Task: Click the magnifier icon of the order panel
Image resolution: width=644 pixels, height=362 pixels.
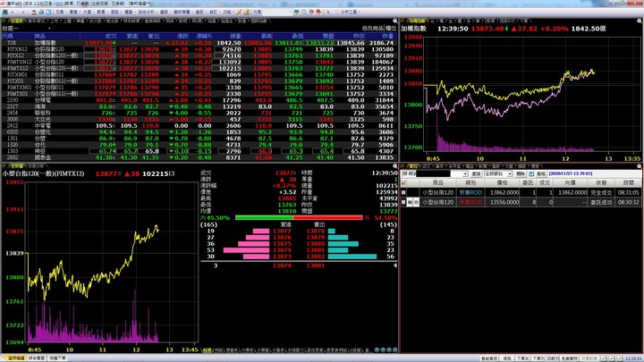Action: [639, 166]
